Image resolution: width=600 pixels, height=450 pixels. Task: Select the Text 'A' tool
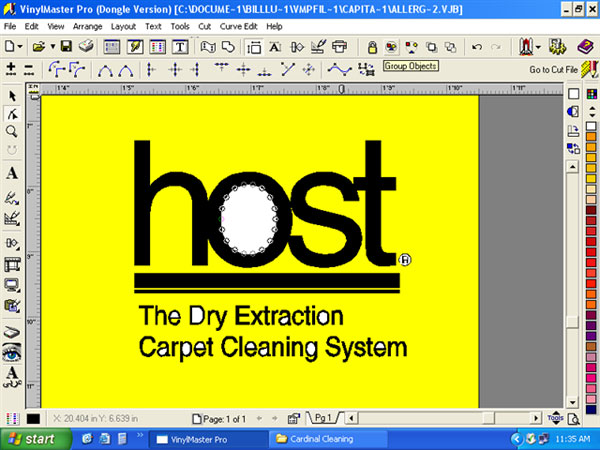[12, 173]
